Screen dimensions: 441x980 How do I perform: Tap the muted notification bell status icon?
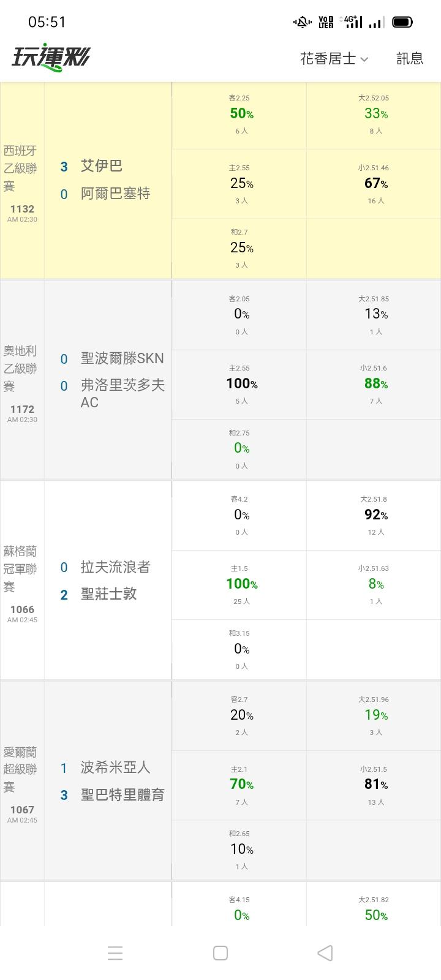pyautogui.click(x=302, y=23)
